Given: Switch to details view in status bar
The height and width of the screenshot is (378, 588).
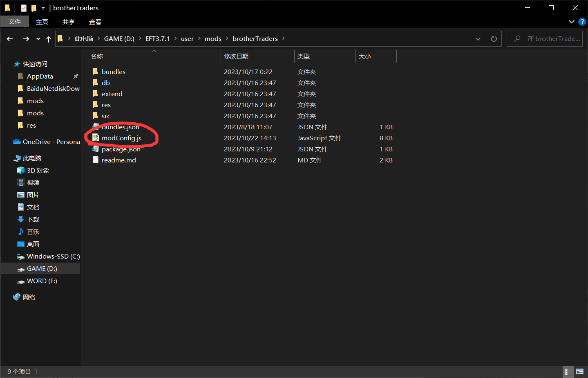Looking at the screenshot, I should pyautogui.click(x=567, y=371).
